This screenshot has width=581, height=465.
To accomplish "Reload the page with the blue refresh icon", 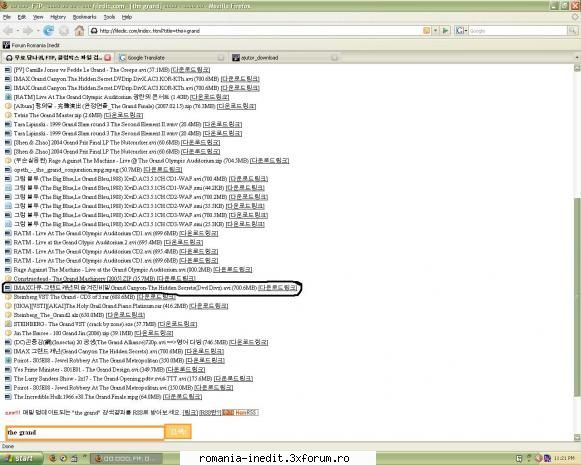I will click(48, 31).
